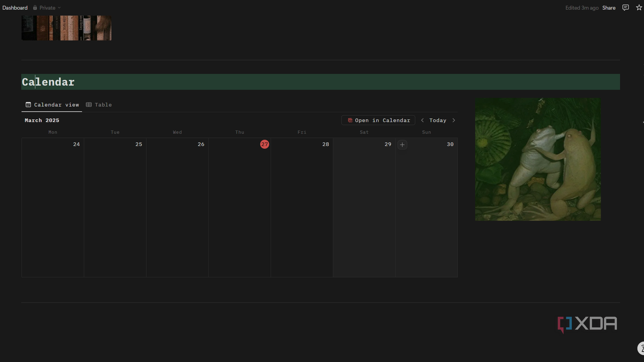Star this page as favorite
This screenshot has width=644, height=362.
[639, 8]
